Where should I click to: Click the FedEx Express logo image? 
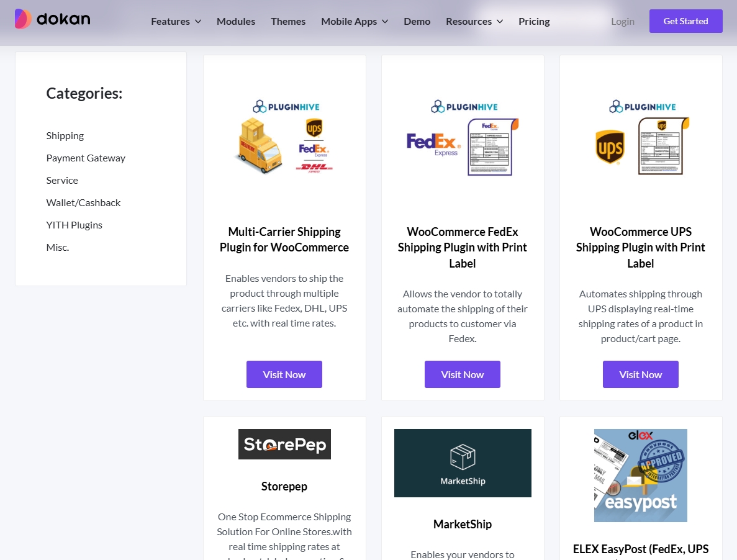pyautogui.click(x=433, y=145)
